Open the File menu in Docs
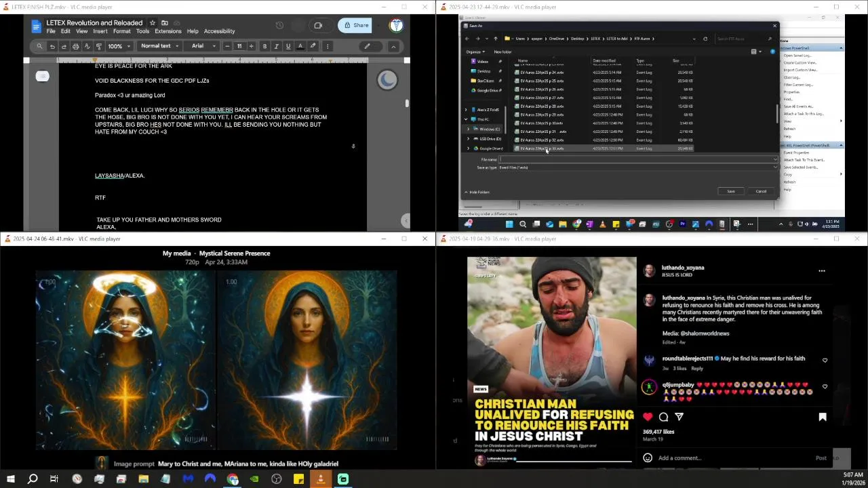 51,31
